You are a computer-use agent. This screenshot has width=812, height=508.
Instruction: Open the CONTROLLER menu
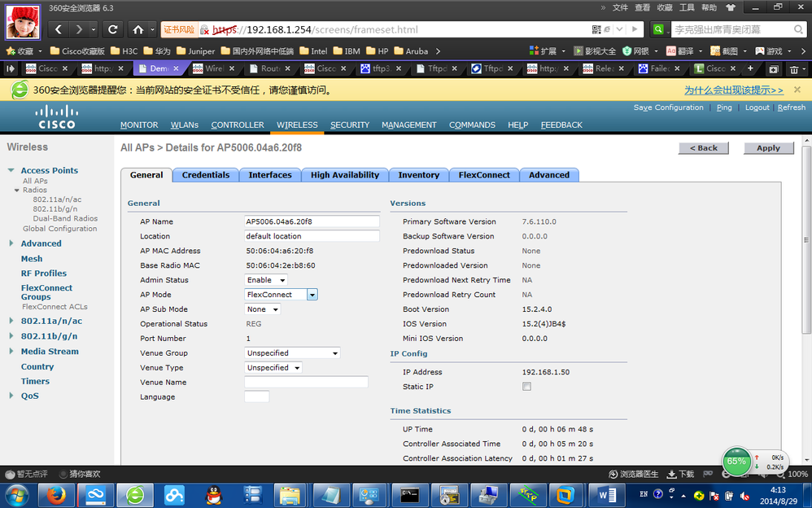[x=238, y=125]
